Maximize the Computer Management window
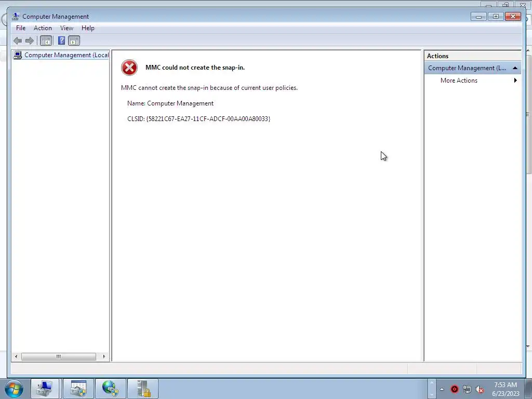Image resolution: width=532 pixels, height=399 pixels. click(495, 17)
